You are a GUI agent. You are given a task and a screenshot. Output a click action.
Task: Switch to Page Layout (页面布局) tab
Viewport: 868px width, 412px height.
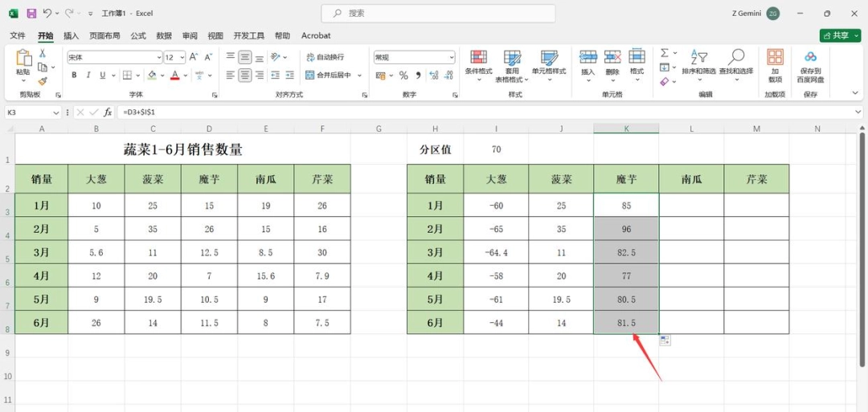(x=104, y=35)
